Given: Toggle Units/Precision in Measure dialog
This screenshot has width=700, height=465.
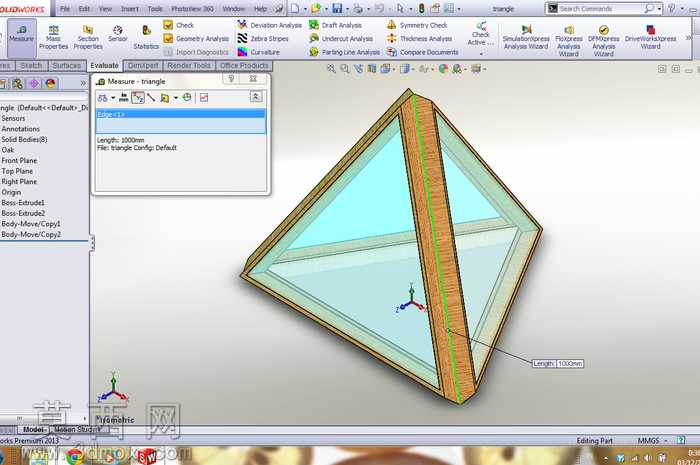Looking at the screenshot, I should pyautogui.click(x=124, y=98).
